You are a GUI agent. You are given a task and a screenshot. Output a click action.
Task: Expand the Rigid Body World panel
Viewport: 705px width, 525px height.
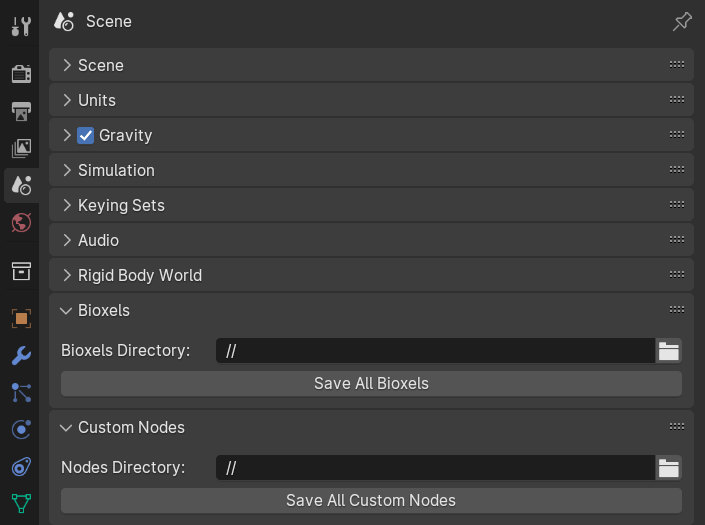pyautogui.click(x=371, y=275)
